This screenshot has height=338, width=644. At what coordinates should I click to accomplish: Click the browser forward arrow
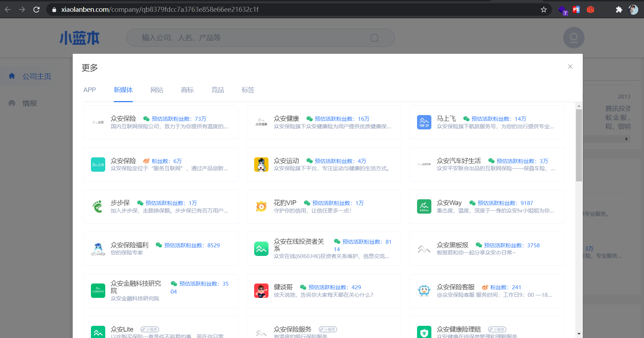[22, 10]
